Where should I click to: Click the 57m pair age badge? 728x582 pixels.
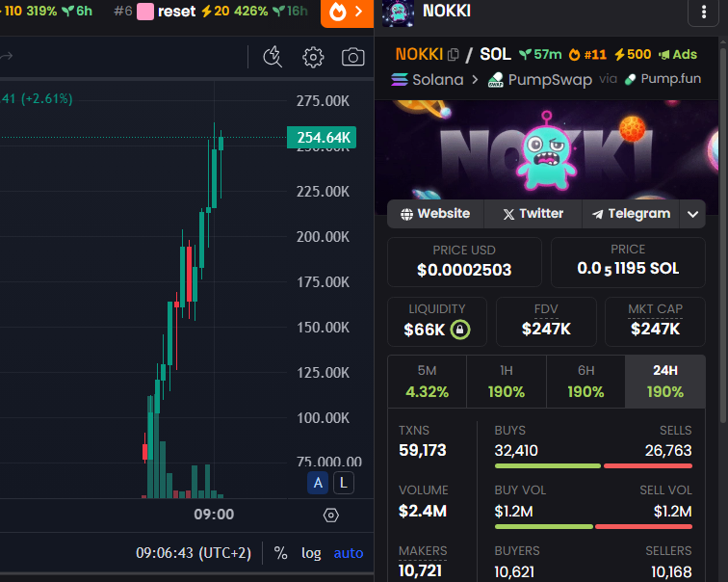click(x=540, y=55)
